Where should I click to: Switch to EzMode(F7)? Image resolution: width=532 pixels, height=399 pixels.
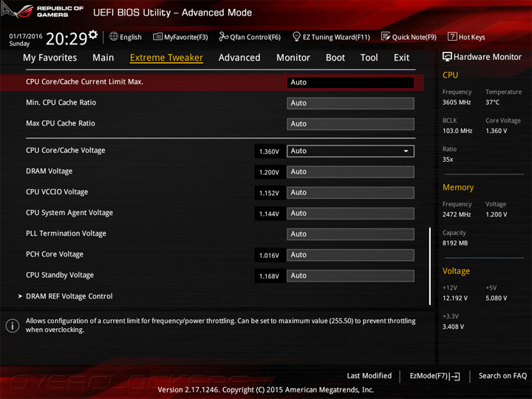coord(434,376)
